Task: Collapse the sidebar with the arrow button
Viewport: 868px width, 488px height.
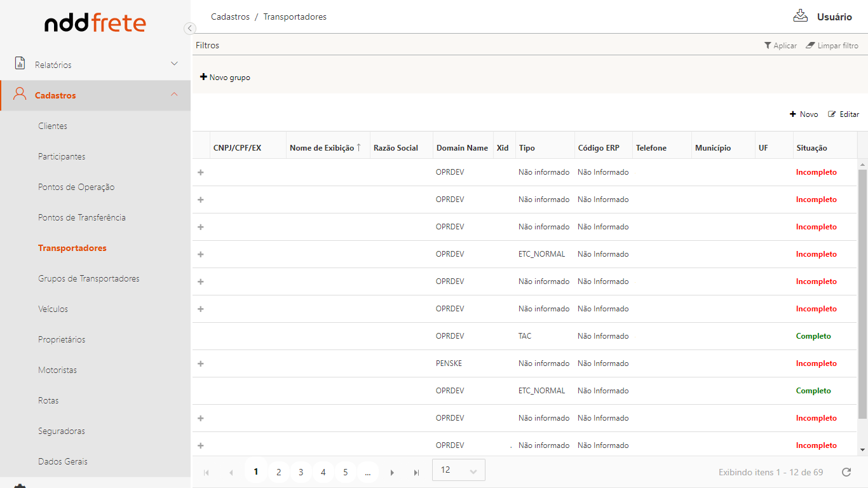Action: (189, 28)
